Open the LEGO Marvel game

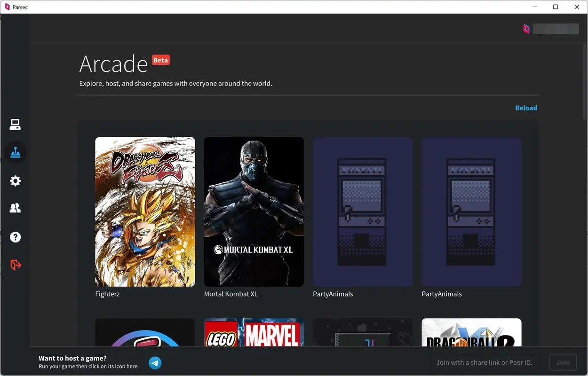tap(254, 334)
